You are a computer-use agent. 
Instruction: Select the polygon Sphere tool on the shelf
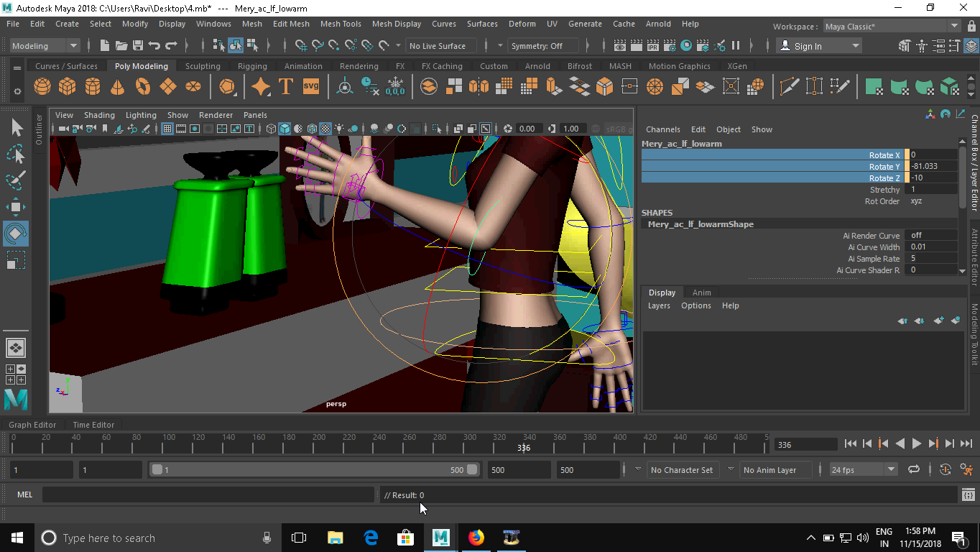[42, 86]
